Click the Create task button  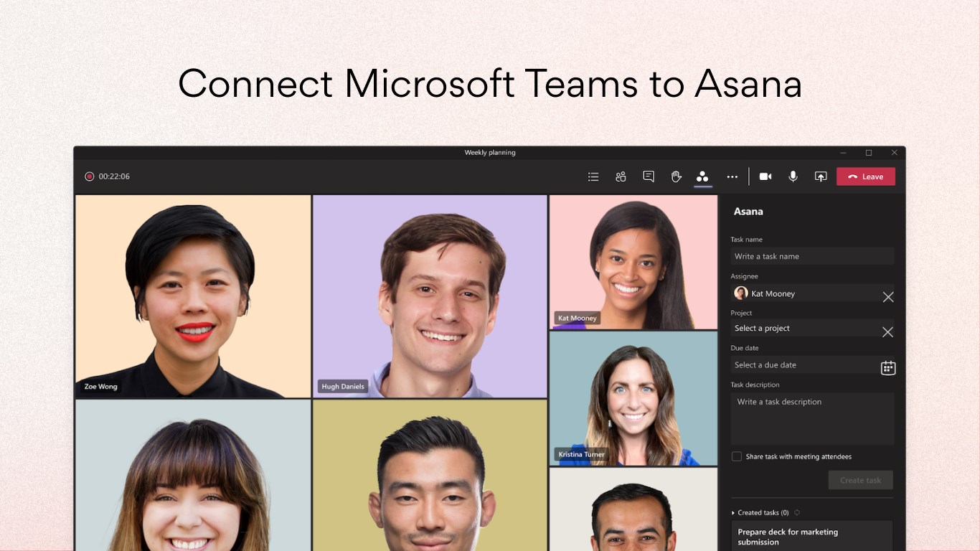coord(860,480)
